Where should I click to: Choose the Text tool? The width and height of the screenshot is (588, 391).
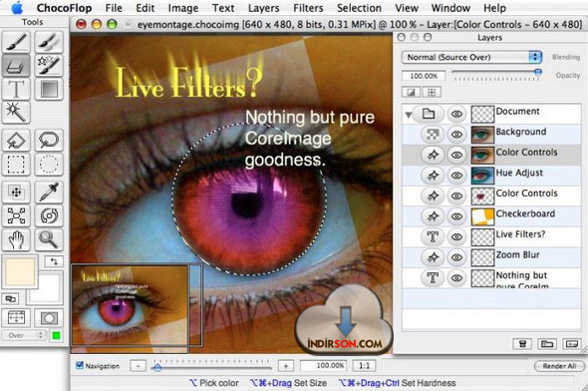(x=16, y=89)
